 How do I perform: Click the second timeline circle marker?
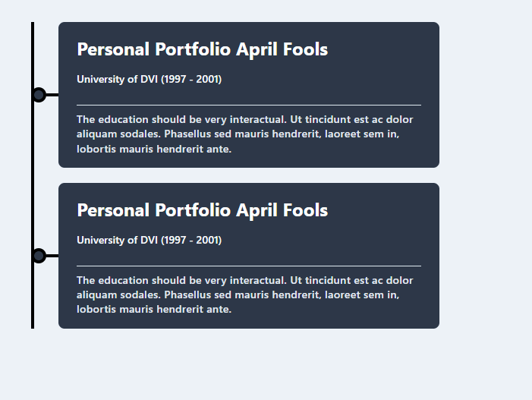tap(39, 256)
